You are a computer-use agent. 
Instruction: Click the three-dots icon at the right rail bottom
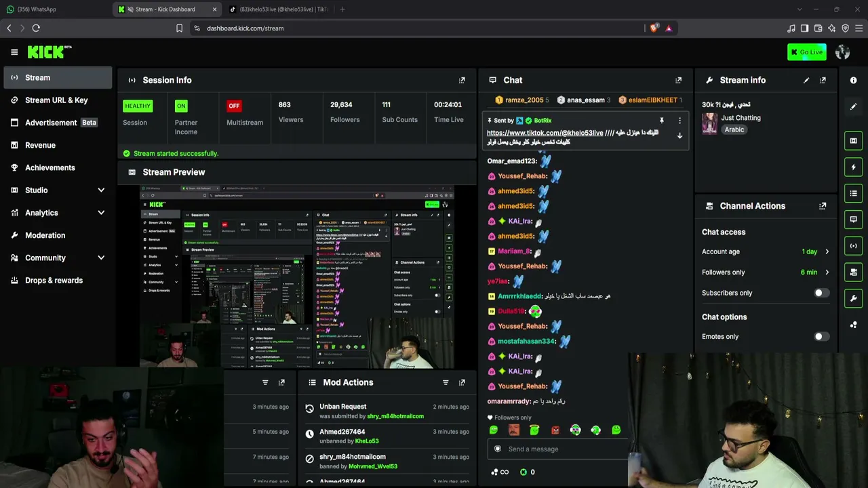(x=854, y=325)
